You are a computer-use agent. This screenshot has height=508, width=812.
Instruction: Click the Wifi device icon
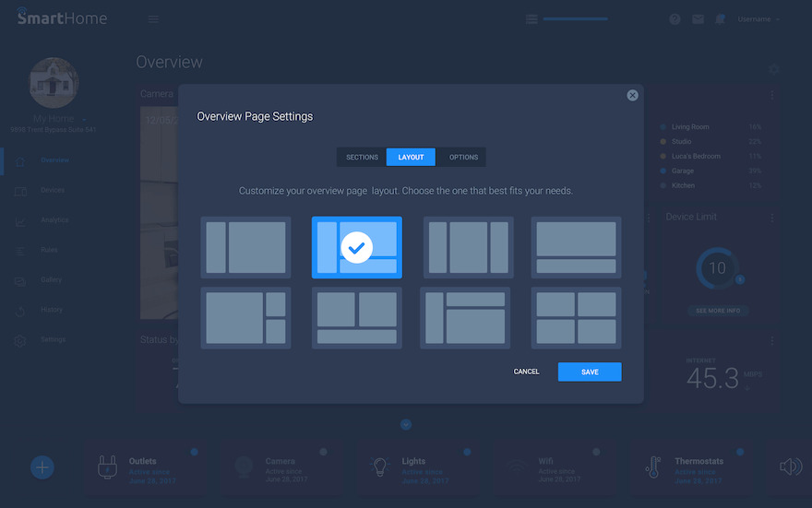pyautogui.click(x=517, y=467)
